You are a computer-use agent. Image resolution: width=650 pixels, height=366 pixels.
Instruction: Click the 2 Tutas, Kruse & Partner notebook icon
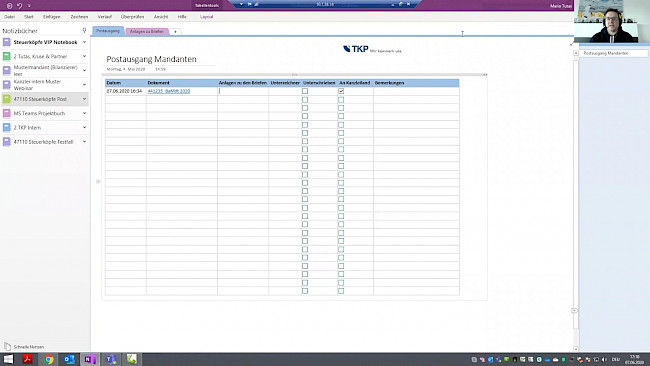point(7,56)
